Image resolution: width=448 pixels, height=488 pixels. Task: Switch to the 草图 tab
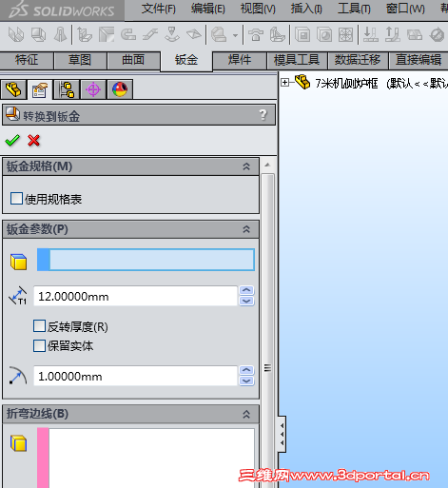point(80,60)
